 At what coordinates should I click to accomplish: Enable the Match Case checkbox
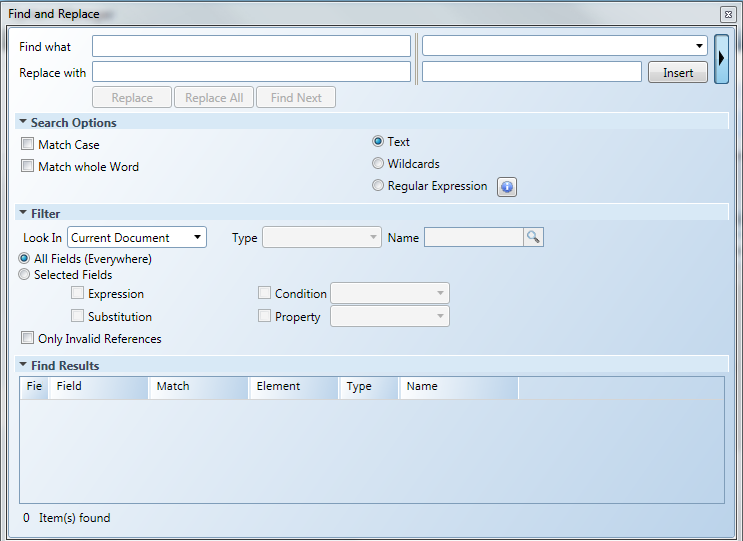28,144
